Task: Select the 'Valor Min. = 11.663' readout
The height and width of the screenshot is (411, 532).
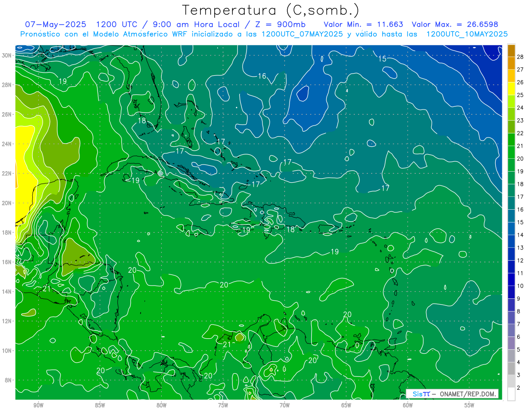Action: pyautogui.click(x=363, y=24)
